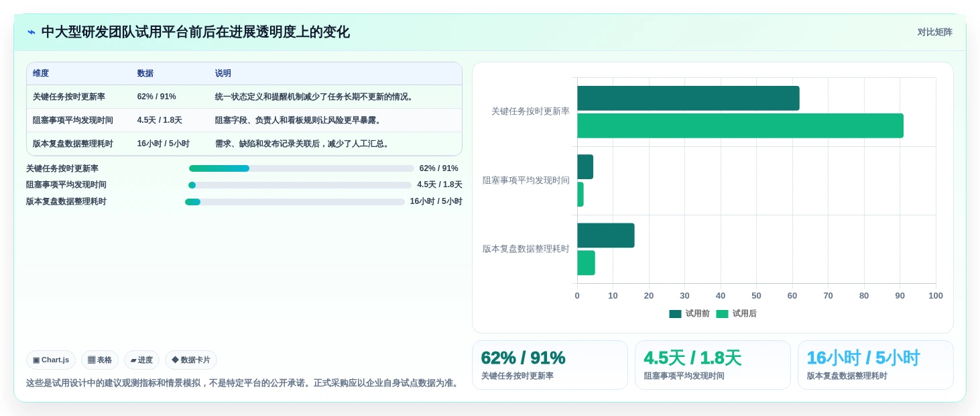Click description starting 阻塞字段、负责人
Screen dimensions: 980x416
coord(300,120)
